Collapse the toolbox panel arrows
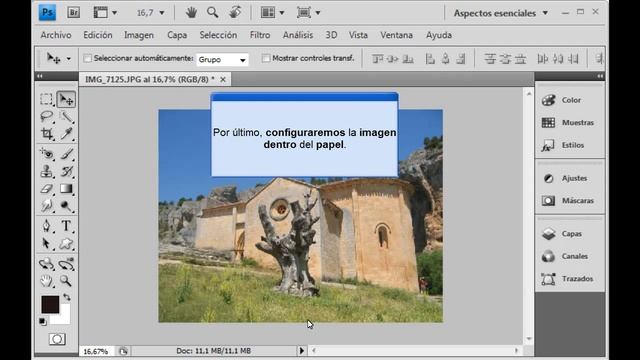 [x=40, y=76]
